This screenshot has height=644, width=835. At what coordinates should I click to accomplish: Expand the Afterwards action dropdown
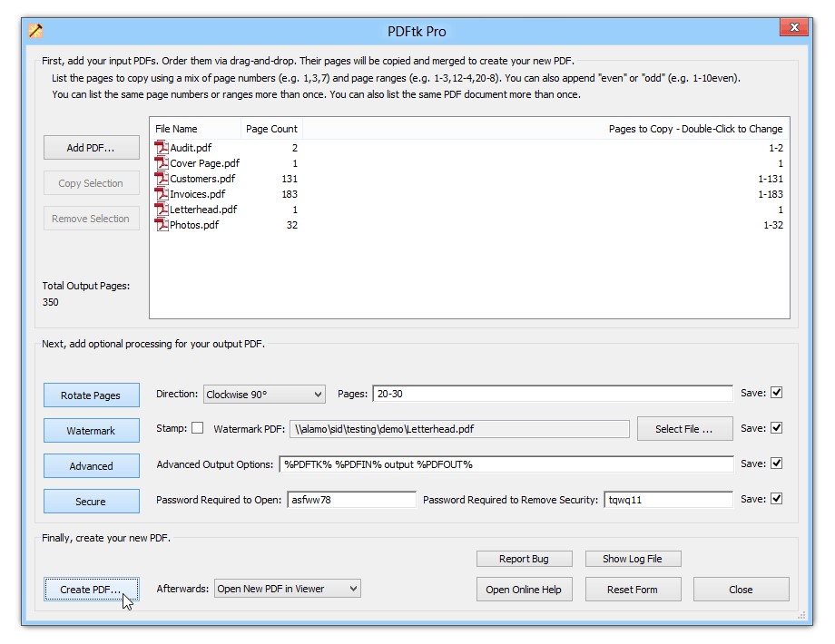coord(287,589)
